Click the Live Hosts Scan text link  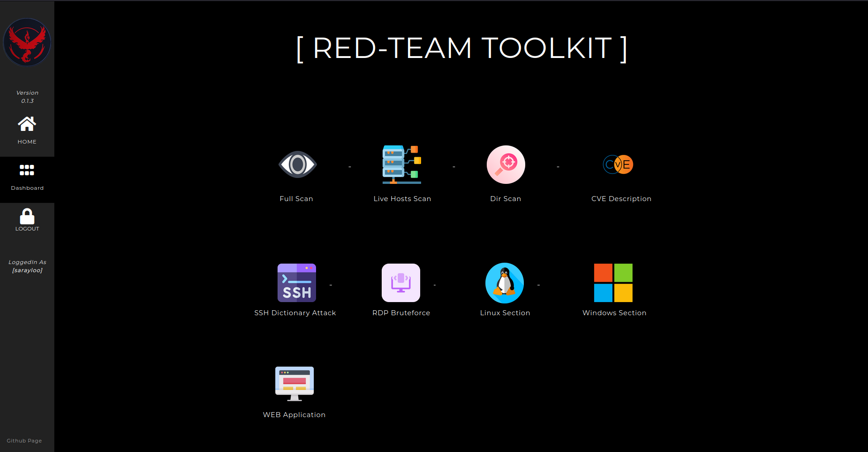(x=403, y=199)
